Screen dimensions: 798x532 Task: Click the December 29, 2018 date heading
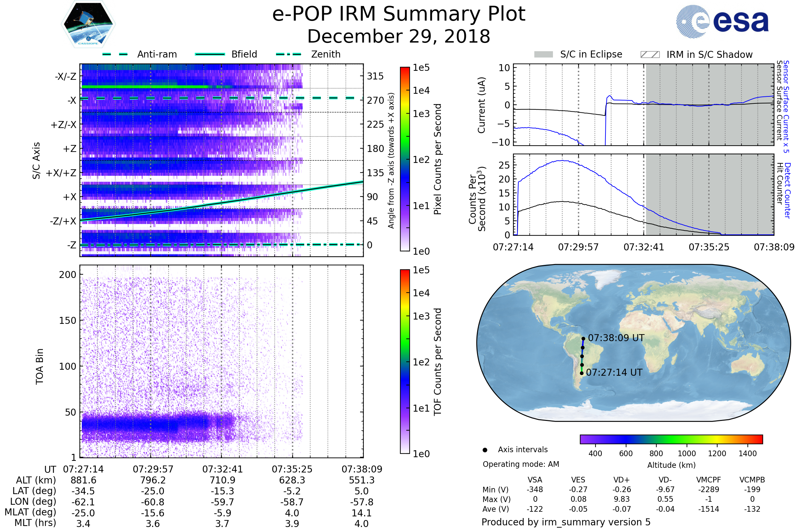tap(399, 37)
